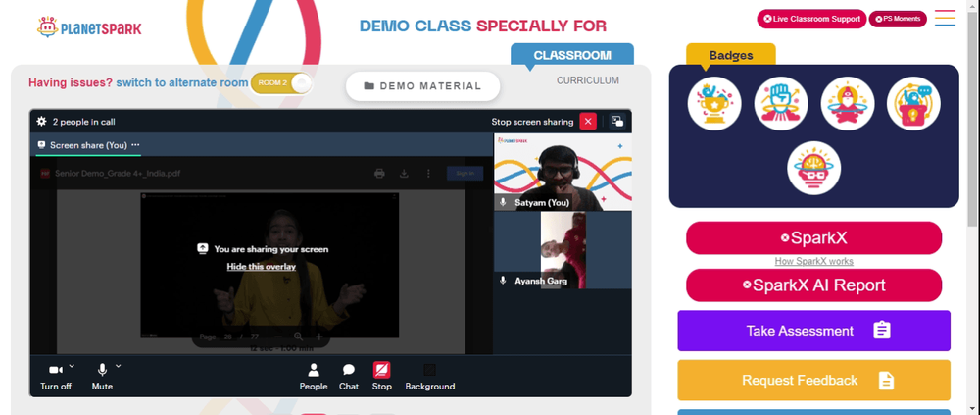Click Ayansh Garg video tile
This screenshot has width=980, height=415.
pos(563,250)
